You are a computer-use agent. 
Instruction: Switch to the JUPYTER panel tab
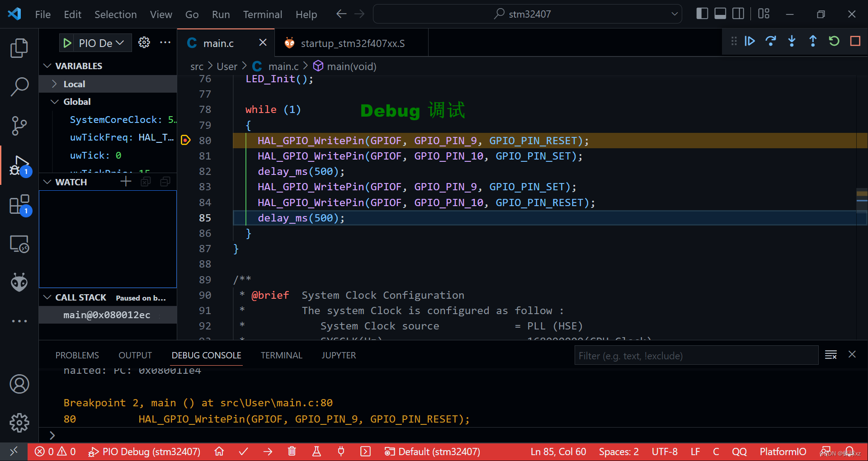[x=339, y=355]
